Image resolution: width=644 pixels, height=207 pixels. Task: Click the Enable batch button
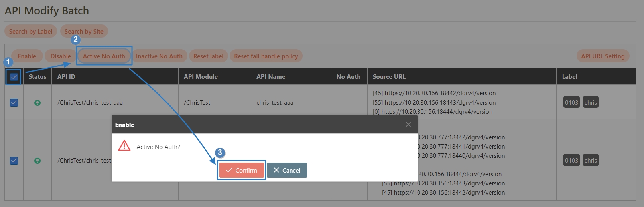pyautogui.click(x=27, y=56)
